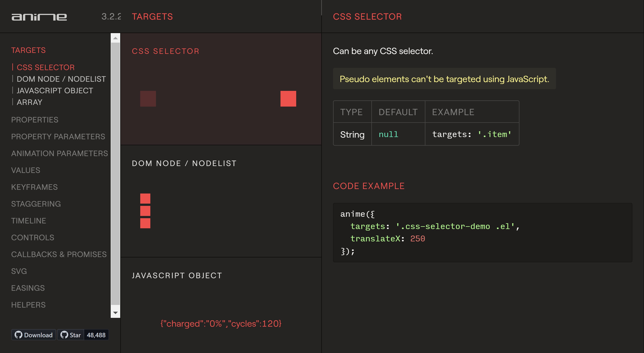This screenshot has width=644, height=353.
Task: Click the anime.js logo icon
Action: pyautogui.click(x=39, y=16)
